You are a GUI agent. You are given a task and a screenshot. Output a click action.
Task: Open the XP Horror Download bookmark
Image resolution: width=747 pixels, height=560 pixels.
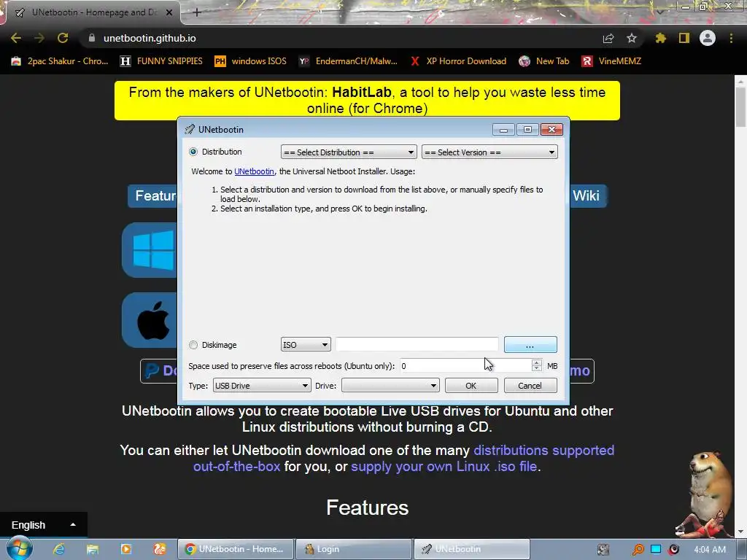pyautogui.click(x=459, y=61)
